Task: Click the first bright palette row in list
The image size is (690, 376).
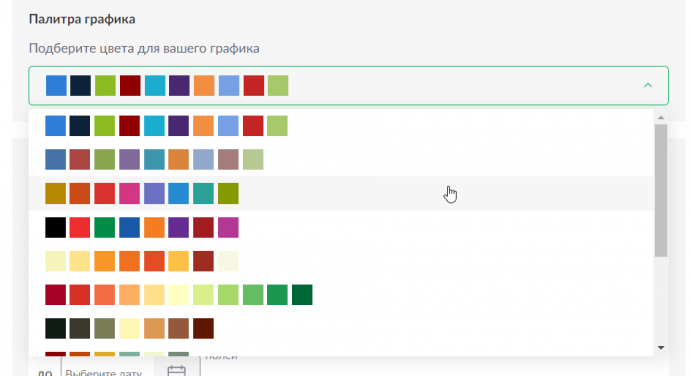Action: coord(341,126)
